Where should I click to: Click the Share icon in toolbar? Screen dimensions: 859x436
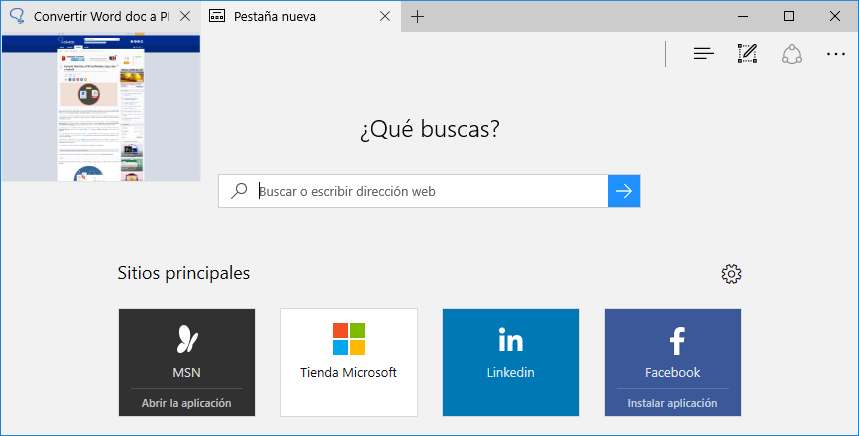pyautogui.click(x=792, y=54)
